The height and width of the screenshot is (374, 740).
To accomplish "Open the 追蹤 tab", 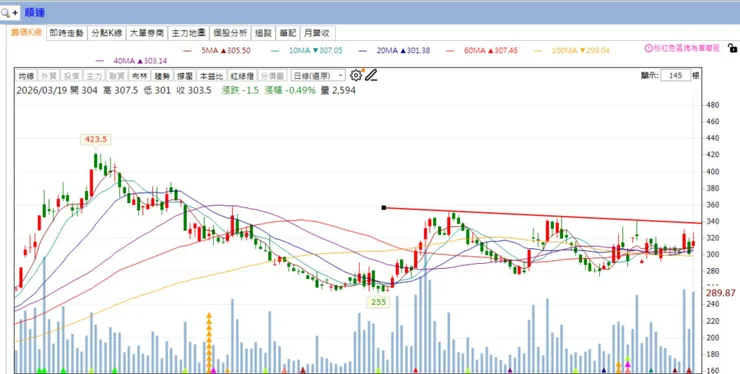I will [x=263, y=33].
